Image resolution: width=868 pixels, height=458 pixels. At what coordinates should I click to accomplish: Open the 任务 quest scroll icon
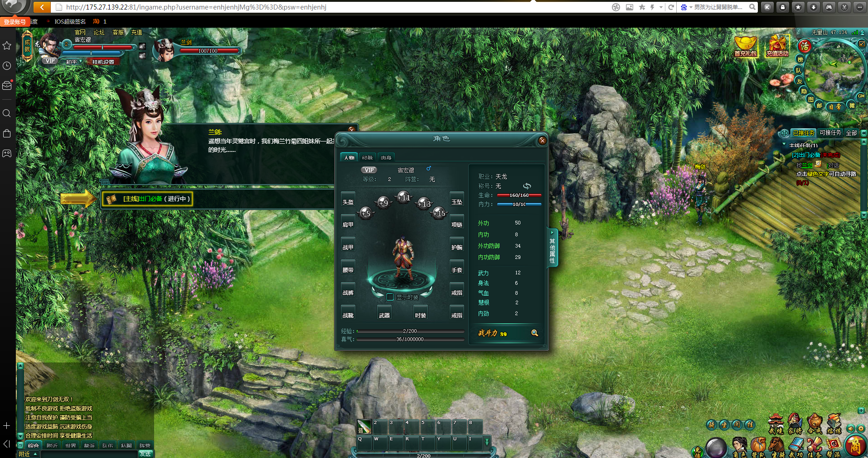tap(815, 446)
